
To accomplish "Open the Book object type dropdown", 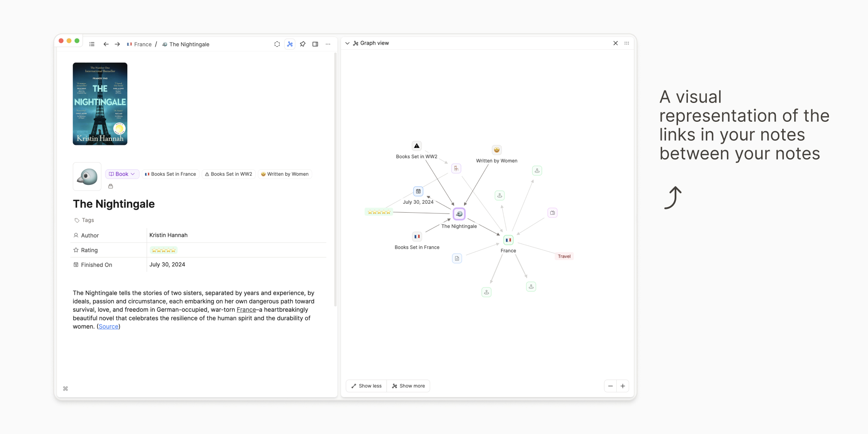I will [122, 174].
